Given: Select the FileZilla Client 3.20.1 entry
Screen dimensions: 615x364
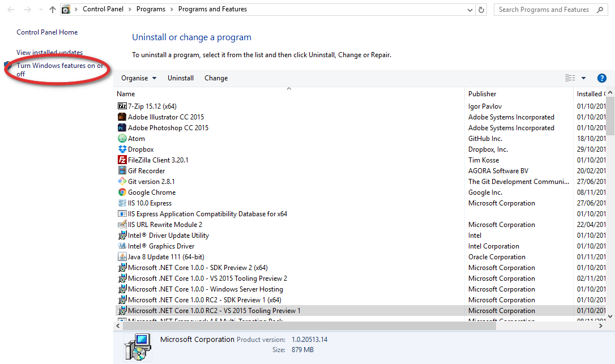Looking at the screenshot, I should pyautogui.click(x=361, y=160).
